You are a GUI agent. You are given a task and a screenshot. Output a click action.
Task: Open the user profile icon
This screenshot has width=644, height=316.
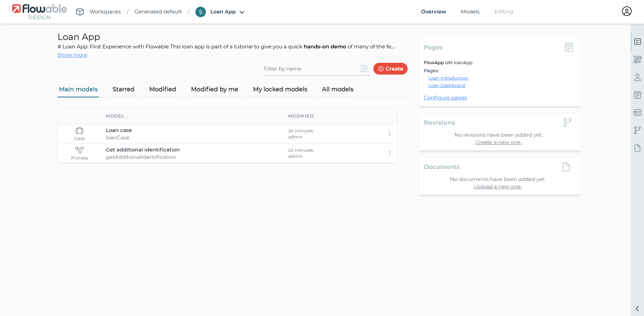tap(626, 11)
